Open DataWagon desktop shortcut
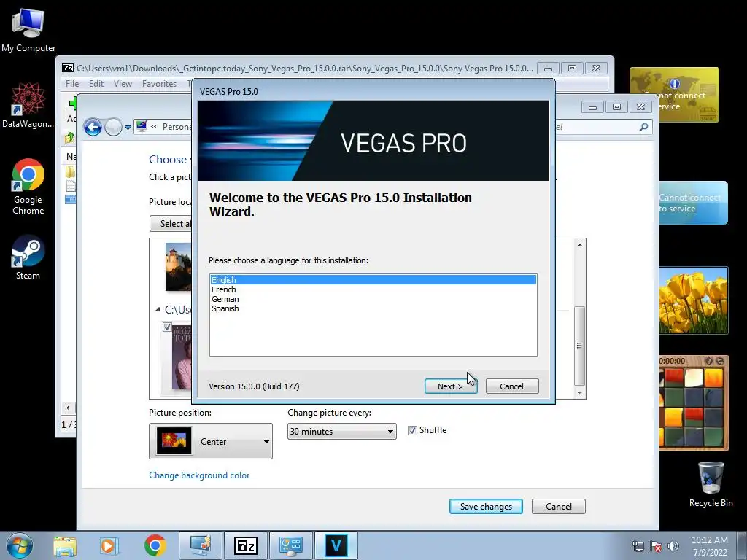 click(x=28, y=106)
